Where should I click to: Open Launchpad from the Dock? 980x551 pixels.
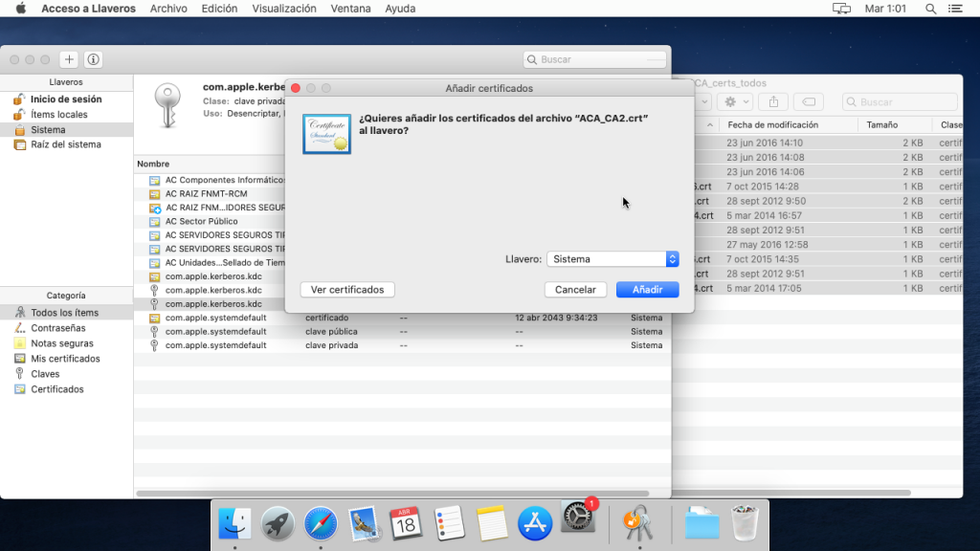278,523
